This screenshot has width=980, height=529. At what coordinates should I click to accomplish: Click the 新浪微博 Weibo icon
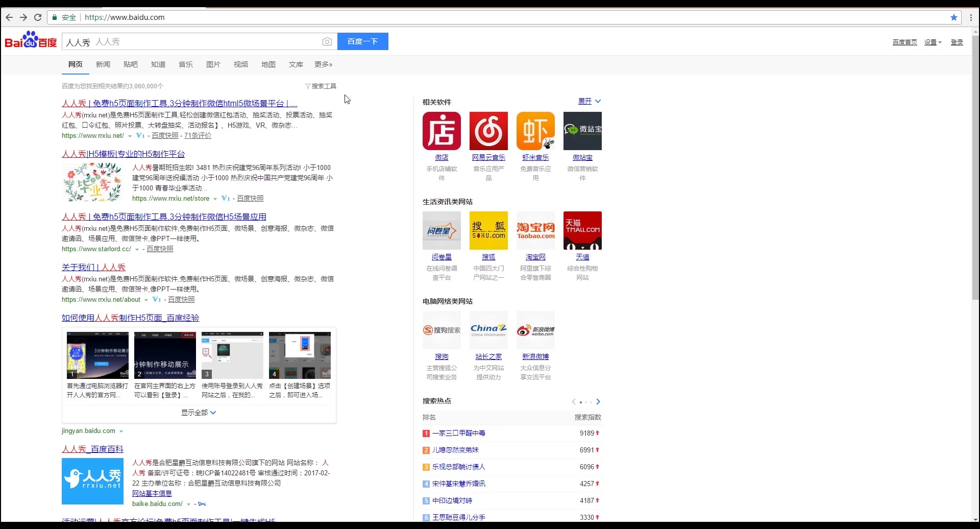(x=535, y=330)
